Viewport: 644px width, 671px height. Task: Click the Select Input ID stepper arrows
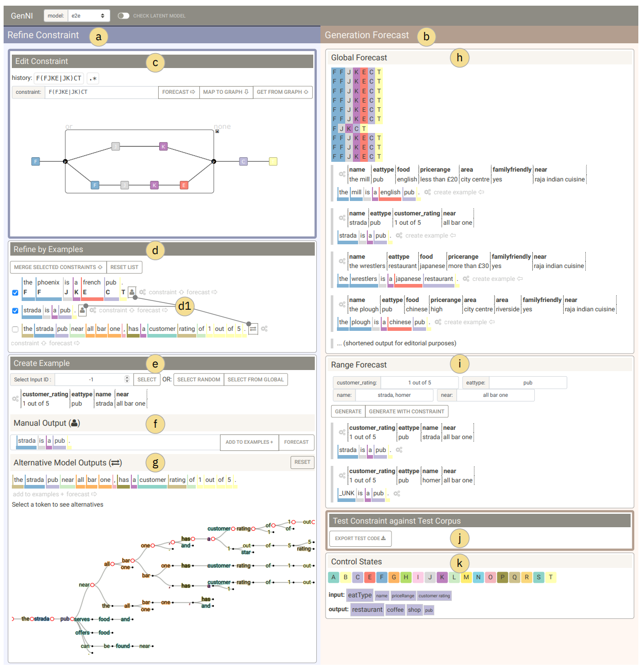[x=127, y=379]
